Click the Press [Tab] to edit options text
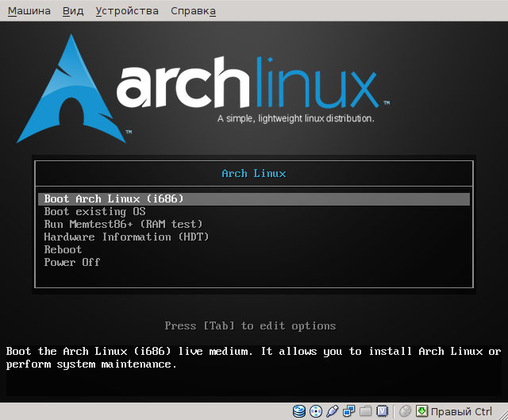508x420 pixels. click(250, 326)
